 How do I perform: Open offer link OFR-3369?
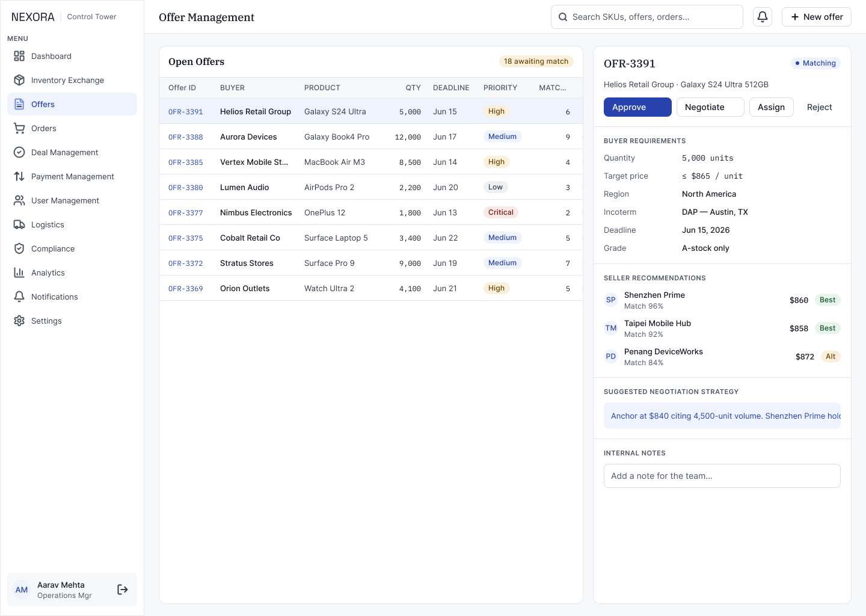click(x=186, y=289)
